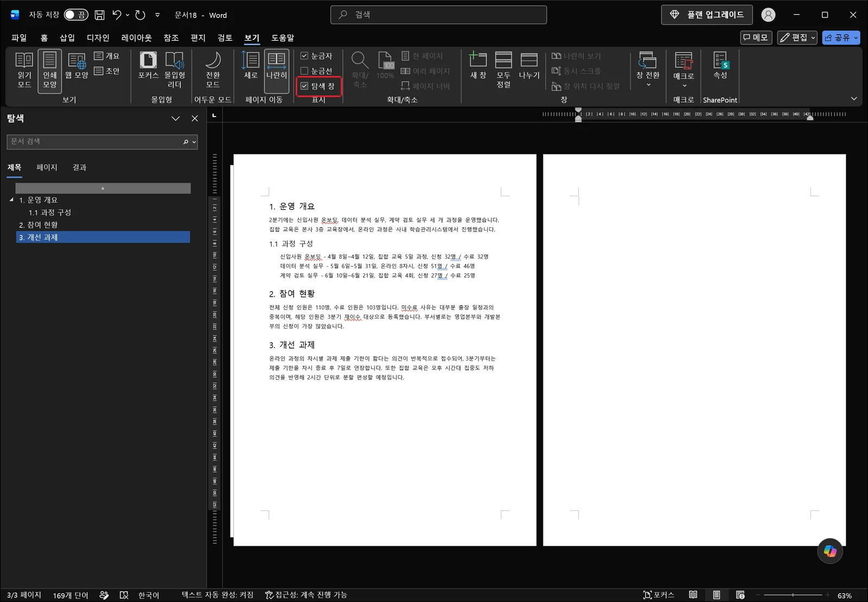Enable Focus (포커스) mode in ribbon
Viewport: 868px width, 602px height.
pos(148,66)
